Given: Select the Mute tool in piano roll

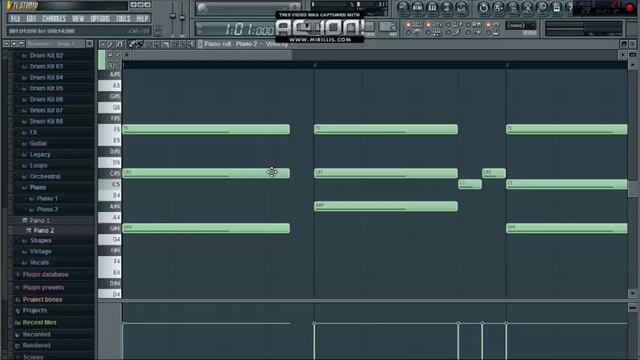Looking at the screenshot, I should point(156,44).
